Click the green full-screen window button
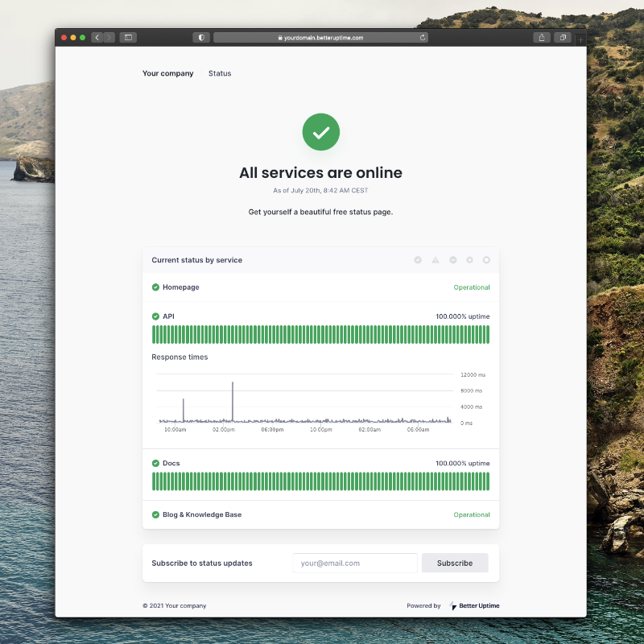644x644 pixels. click(83, 37)
